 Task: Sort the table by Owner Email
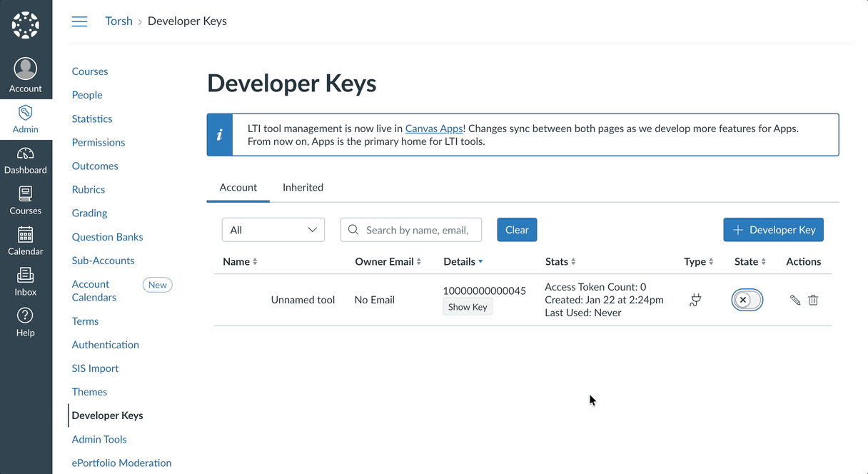pos(388,262)
